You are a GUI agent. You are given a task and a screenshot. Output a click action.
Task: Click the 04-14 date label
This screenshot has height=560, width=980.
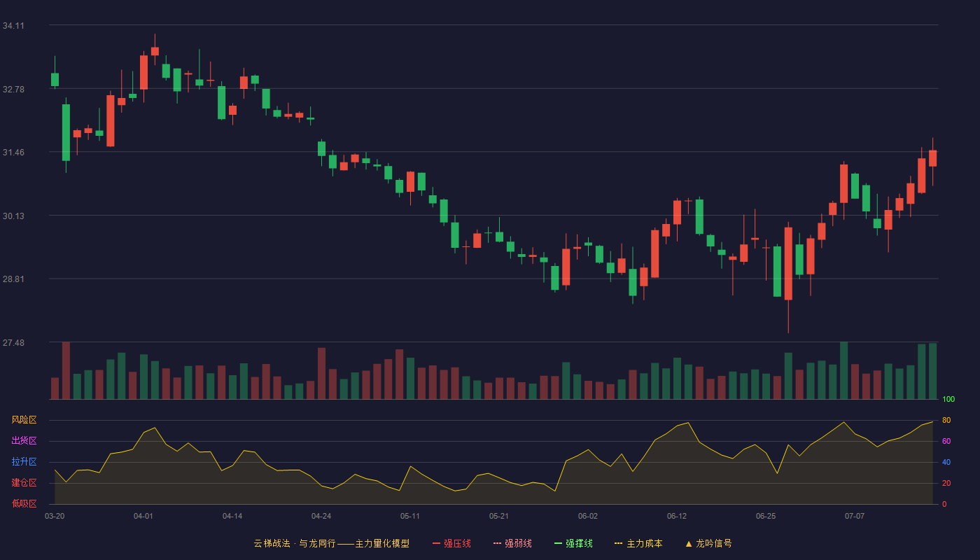(232, 516)
